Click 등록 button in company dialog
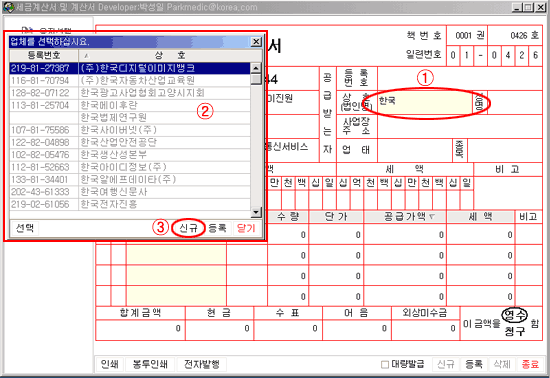 (217, 228)
